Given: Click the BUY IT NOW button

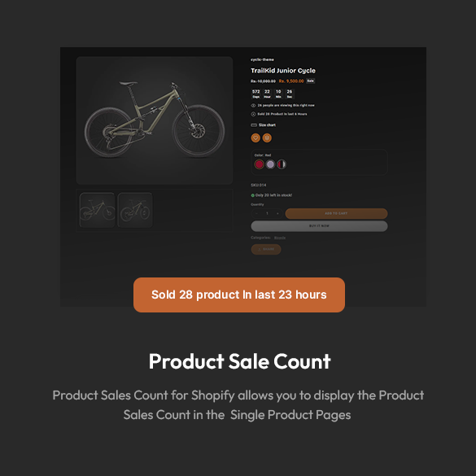Looking at the screenshot, I should click(319, 226).
